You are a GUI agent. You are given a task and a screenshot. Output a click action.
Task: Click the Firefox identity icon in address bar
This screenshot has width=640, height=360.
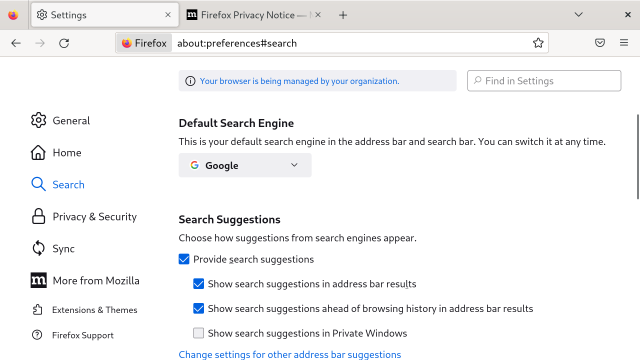pyautogui.click(x=144, y=43)
